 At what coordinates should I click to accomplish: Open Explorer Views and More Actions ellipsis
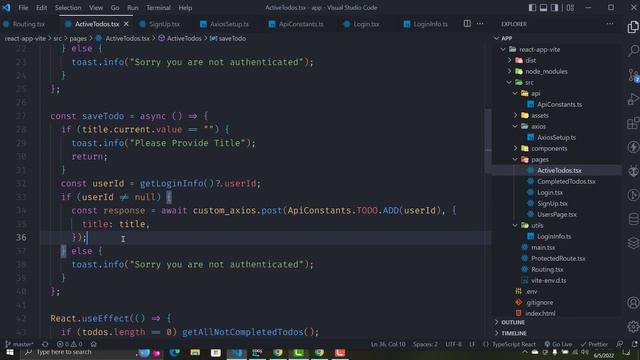coord(609,24)
